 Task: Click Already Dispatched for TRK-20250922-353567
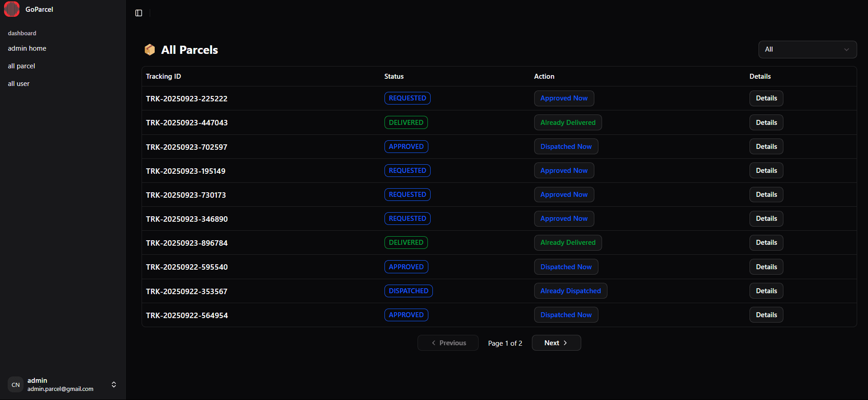(570, 291)
